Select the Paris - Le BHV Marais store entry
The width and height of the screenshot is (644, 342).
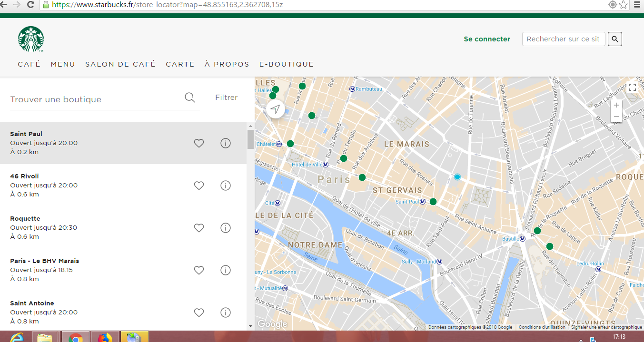click(x=123, y=270)
